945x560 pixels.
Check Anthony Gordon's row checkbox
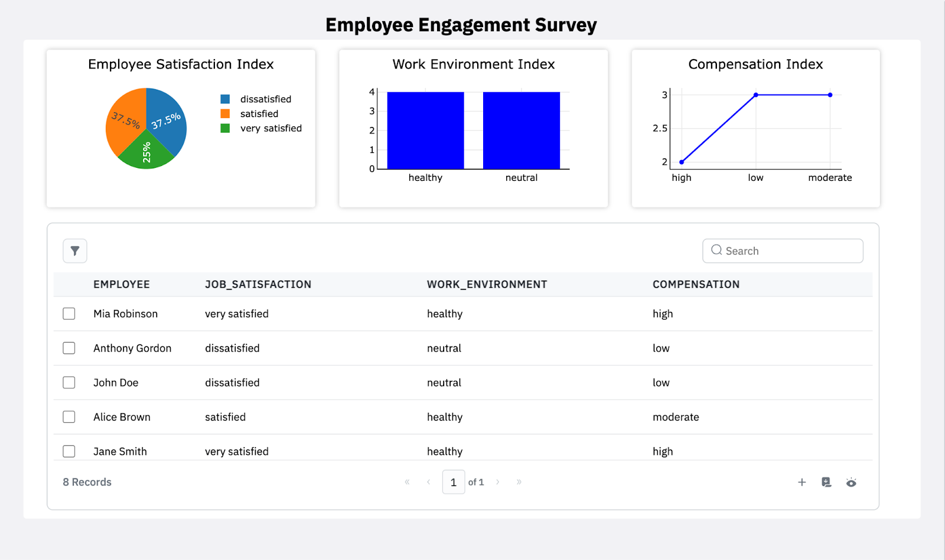point(69,348)
